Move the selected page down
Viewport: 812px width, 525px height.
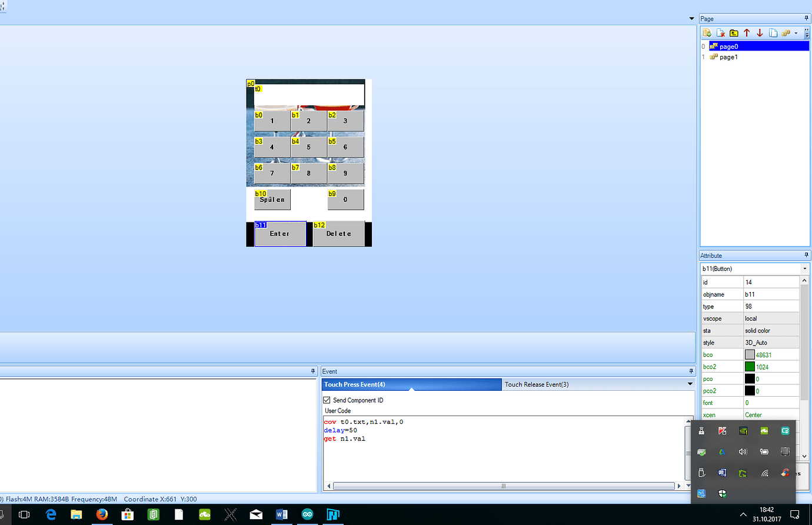click(x=759, y=32)
